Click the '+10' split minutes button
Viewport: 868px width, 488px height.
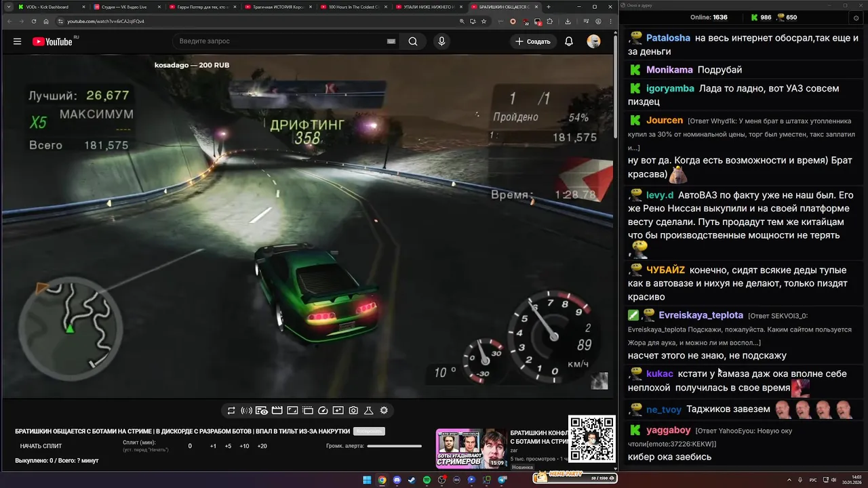click(x=244, y=446)
